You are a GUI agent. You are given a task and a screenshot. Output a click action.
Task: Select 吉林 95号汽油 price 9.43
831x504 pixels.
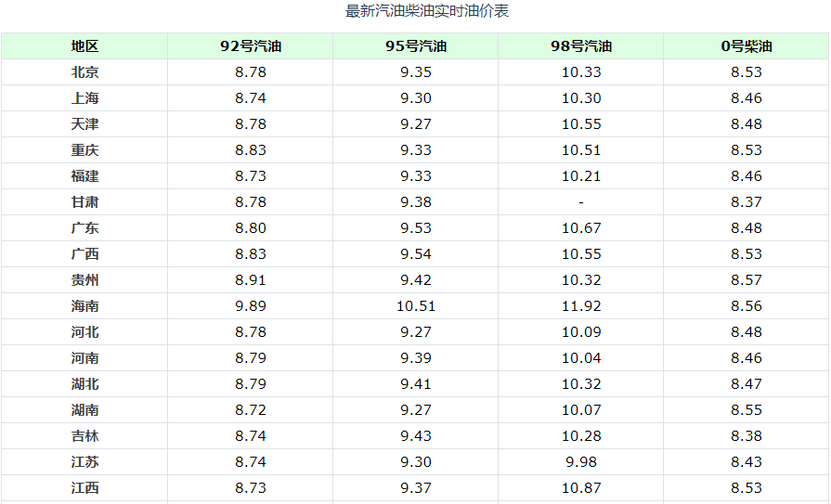point(416,435)
